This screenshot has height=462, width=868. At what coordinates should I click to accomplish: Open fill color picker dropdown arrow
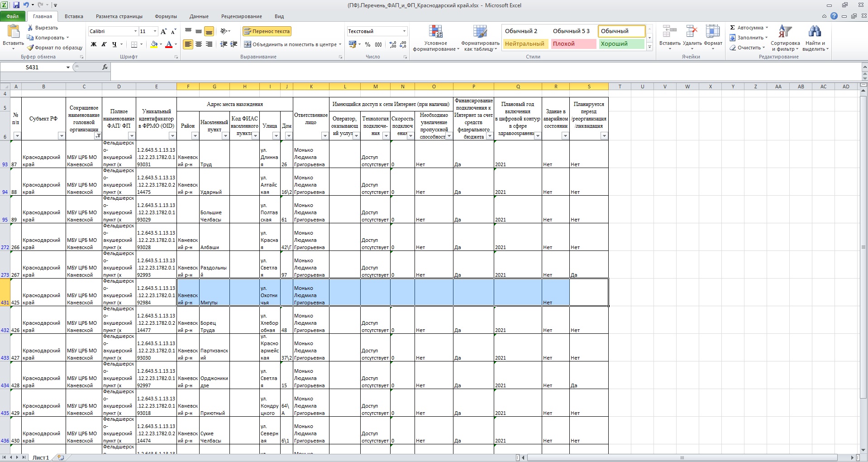161,44
